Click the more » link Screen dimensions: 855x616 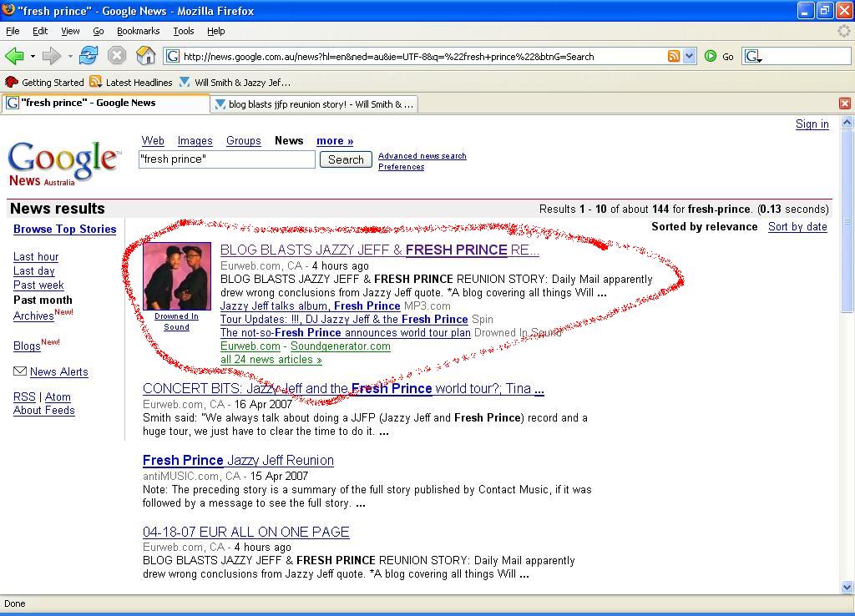335,140
